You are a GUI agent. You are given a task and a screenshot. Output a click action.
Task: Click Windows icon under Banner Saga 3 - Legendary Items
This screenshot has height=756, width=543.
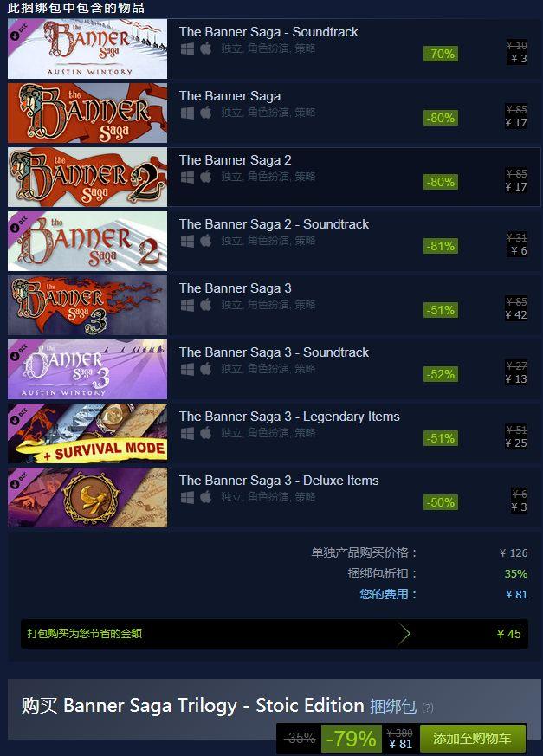187,434
